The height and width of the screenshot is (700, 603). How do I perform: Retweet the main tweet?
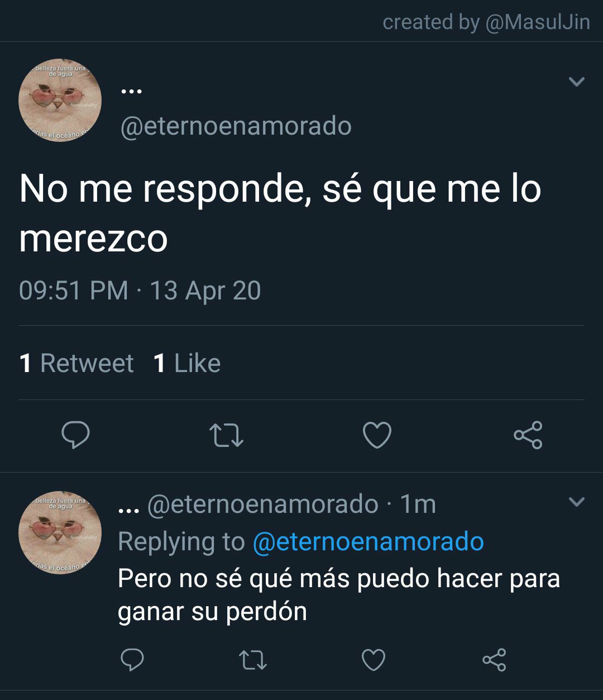226,435
